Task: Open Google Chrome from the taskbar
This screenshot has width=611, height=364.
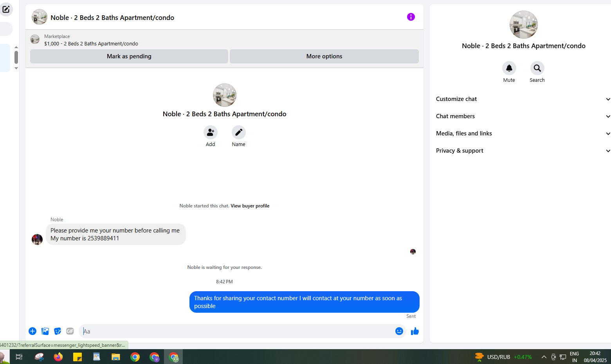Action: 135,357
